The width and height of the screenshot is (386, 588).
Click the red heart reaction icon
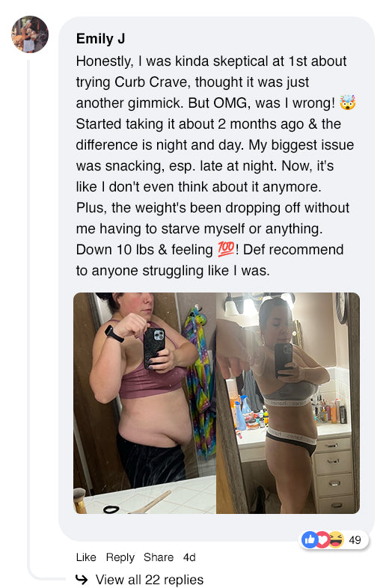[322, 539]
